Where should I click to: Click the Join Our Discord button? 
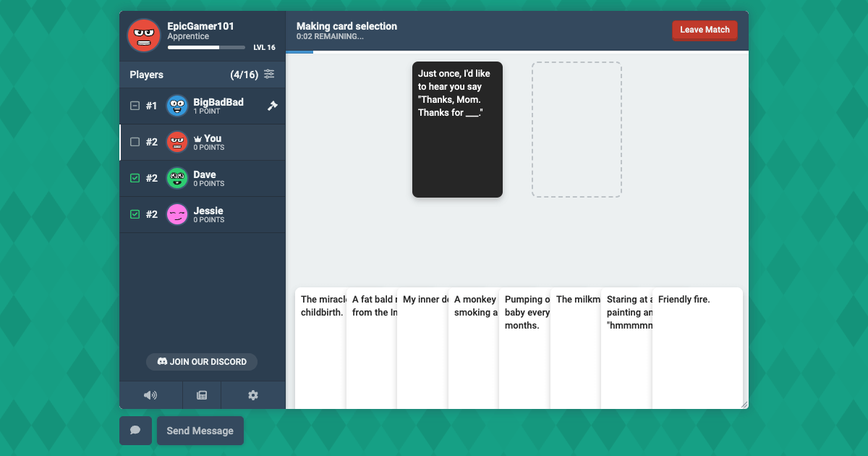click(x=202, y=362)
